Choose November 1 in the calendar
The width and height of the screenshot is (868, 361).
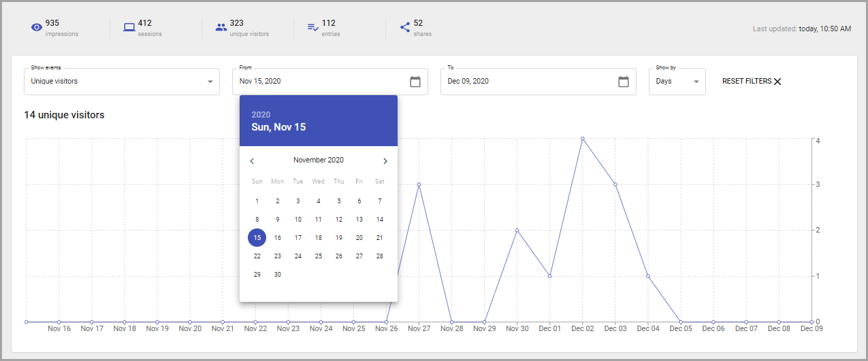click(x=257, y=201)
